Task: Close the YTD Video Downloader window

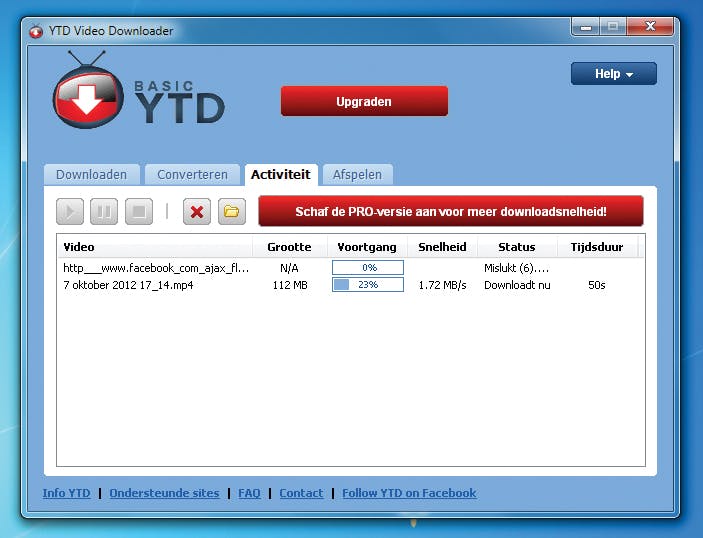Action: pos(650,26)
